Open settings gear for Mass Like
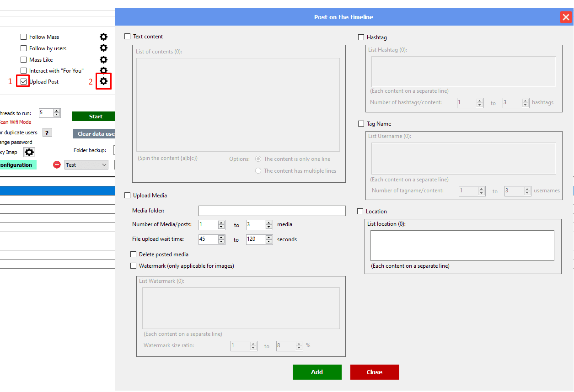574x392 pixels. pos(104,59)
